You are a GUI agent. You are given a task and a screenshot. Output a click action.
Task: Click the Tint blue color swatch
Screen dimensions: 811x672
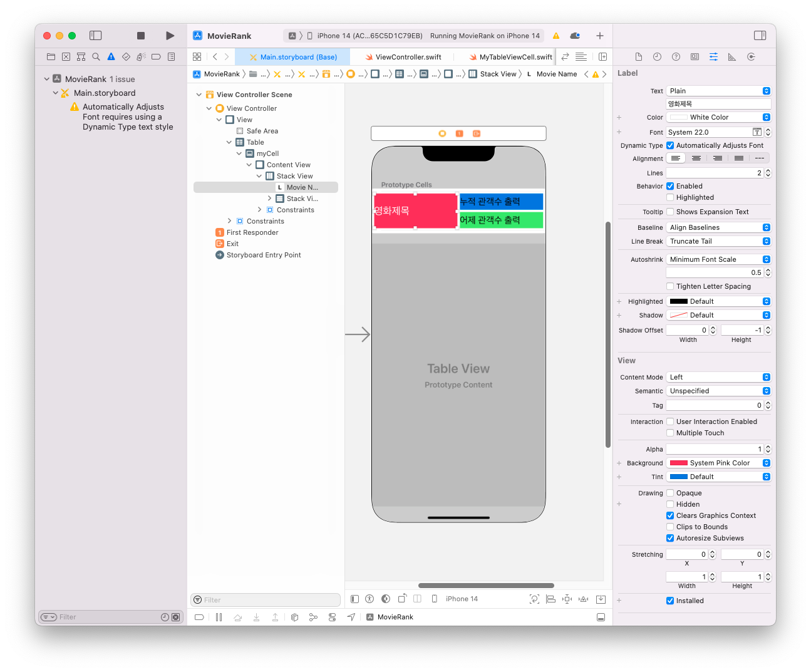[678, 477]
